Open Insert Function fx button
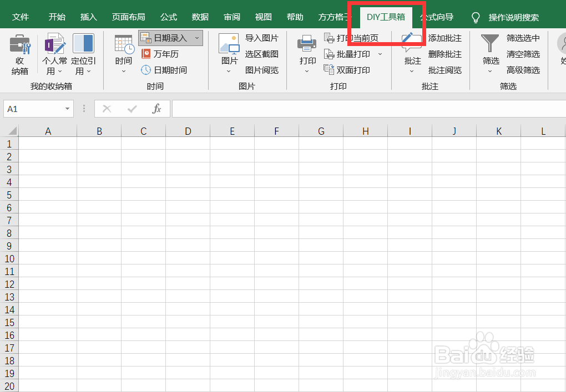566x392 pixels. click(x=156, y=109)
